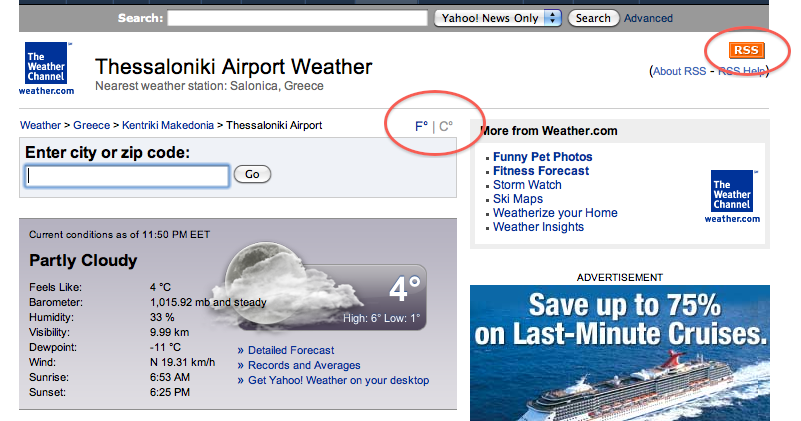Open the About RSS link

coord(679,71)
